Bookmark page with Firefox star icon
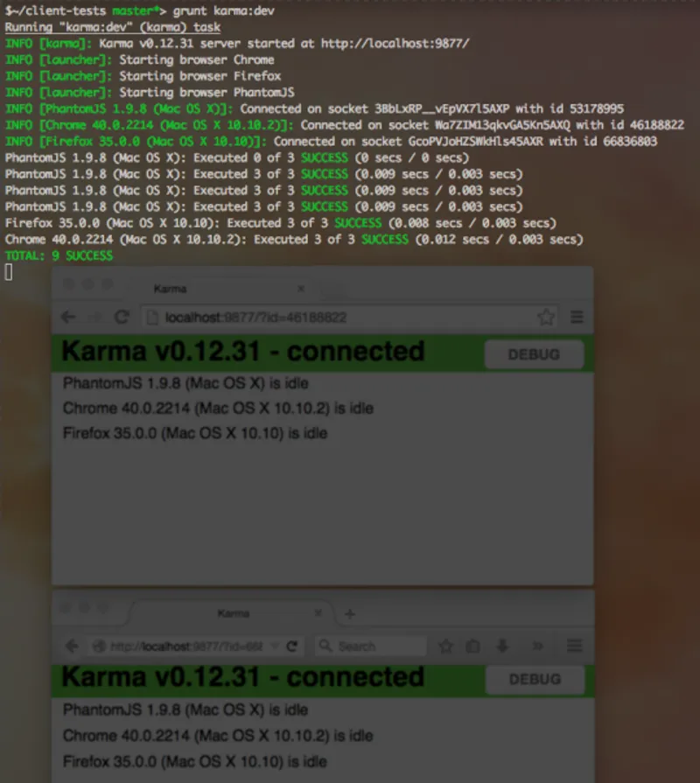Screen dimensions: 700x783 pos(446,647)
